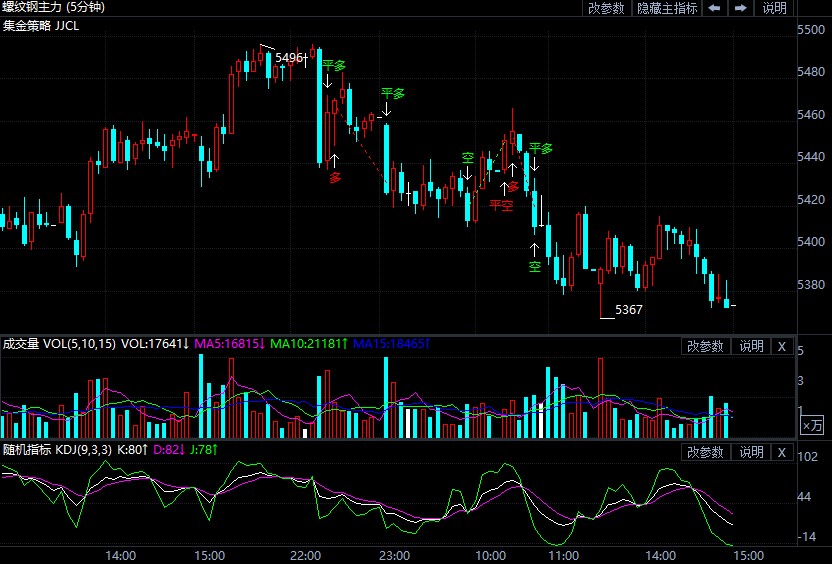Image resolution: width=832 pixels, height=564 pixels.
Task: Toggle 隐藏主指标 to hide main indicator
Action: (x=667, y=8)
